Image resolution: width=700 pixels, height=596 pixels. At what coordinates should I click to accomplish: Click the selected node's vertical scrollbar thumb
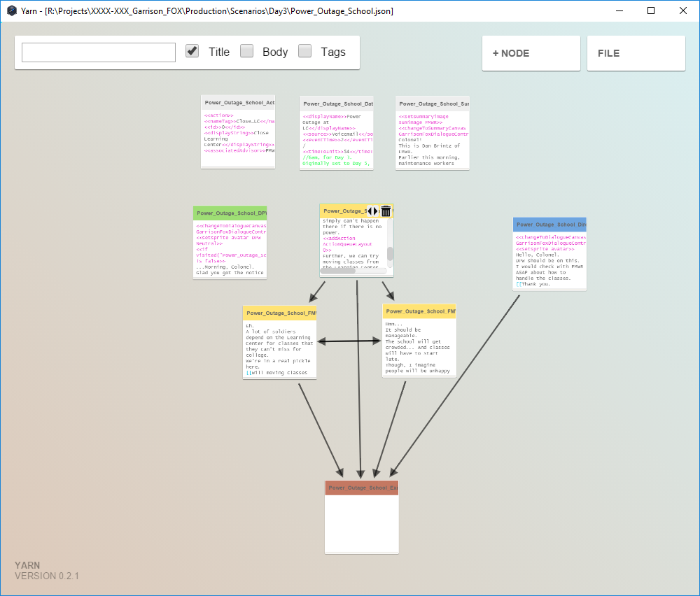click(390, 253)
